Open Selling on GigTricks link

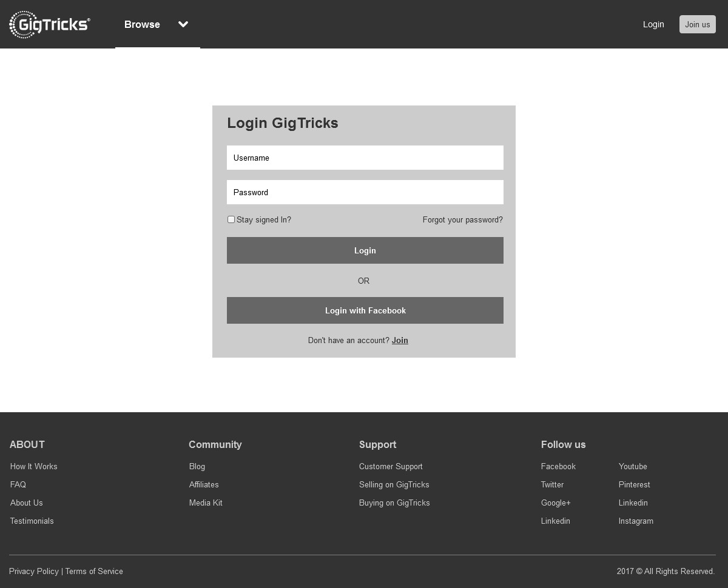[394, 484]
